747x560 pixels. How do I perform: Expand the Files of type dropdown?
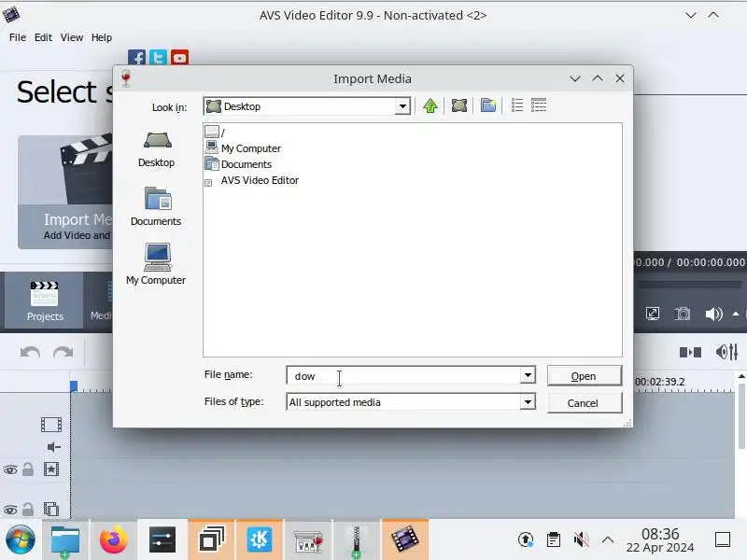coord(528,402)
